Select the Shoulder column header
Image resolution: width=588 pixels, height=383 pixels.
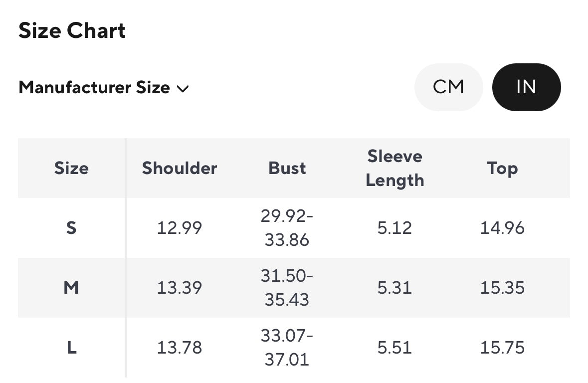[x=180, y=168]
